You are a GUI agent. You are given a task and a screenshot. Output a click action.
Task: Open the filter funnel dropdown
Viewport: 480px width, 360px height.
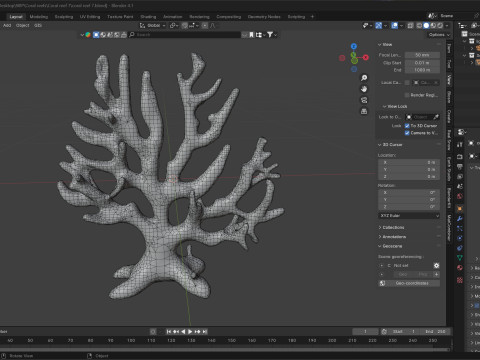point(272,35)
